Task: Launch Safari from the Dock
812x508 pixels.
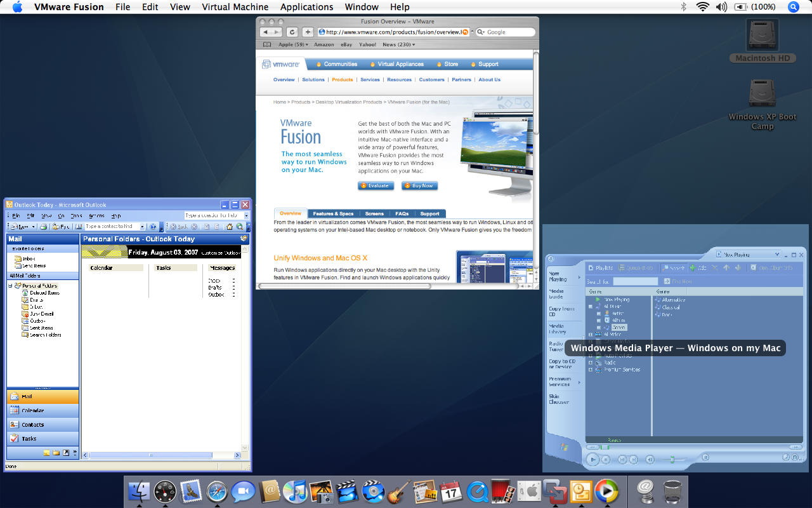Action: click(216, 491)
